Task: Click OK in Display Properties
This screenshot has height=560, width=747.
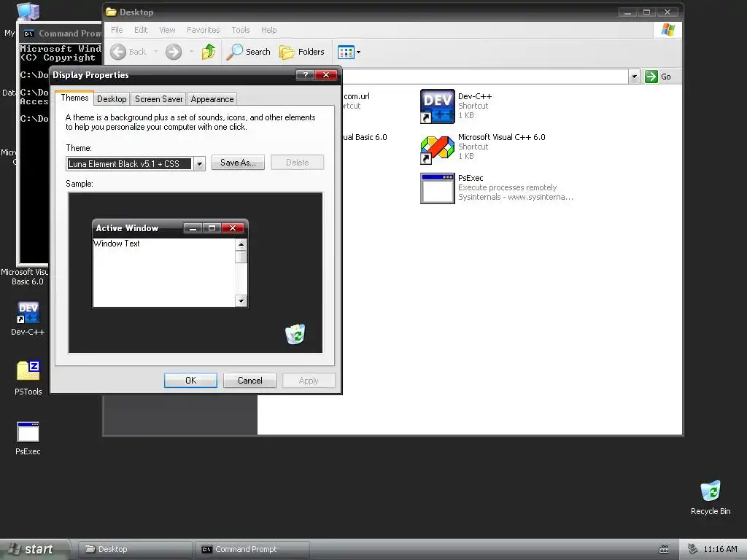Action: pyautogui.click(x=190, y=381)
